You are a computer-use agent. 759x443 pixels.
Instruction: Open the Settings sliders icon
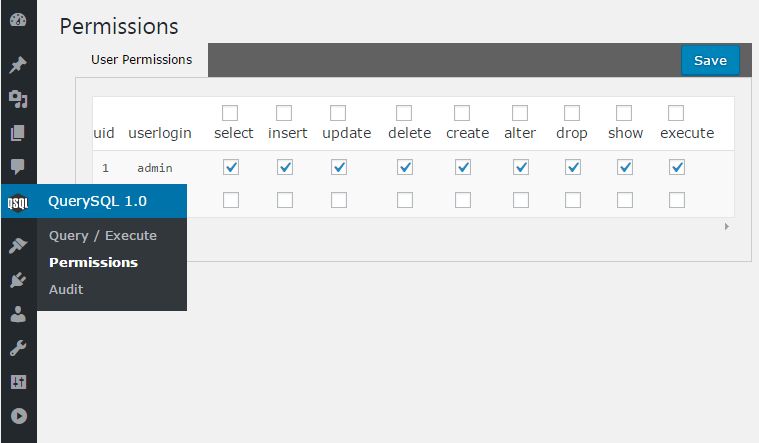(x=18, y=382)
